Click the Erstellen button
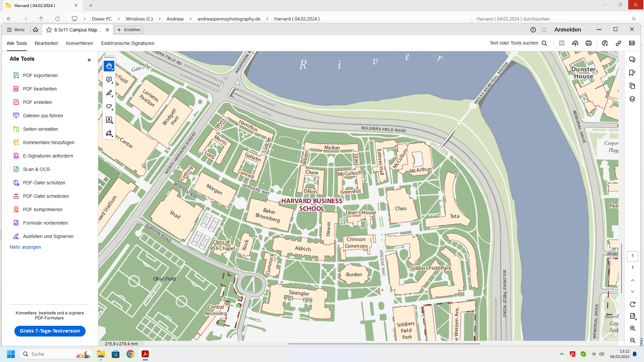 click(x=129, y=30)
